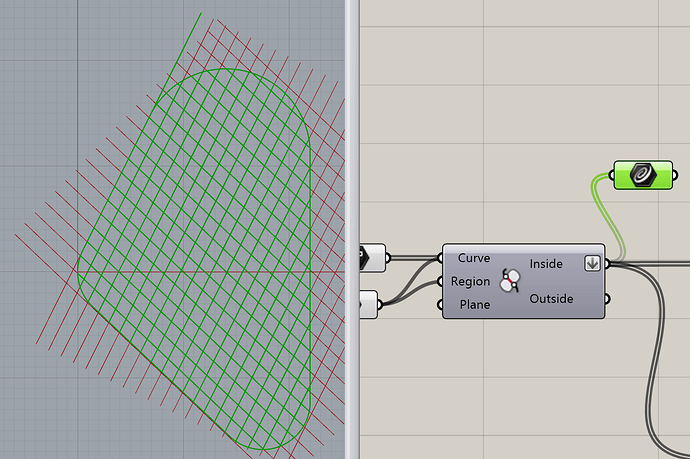The width and height of the screenshot is (690, 459).
Task: Click the Plane input label
Action: coord(475,305)
